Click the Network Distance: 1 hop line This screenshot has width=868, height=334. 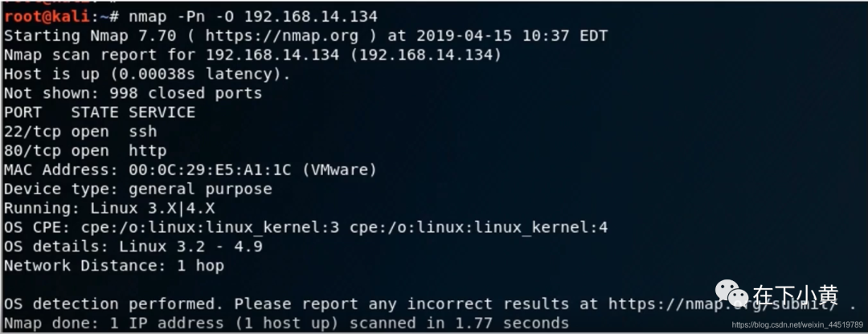click(x=114, y=266)
